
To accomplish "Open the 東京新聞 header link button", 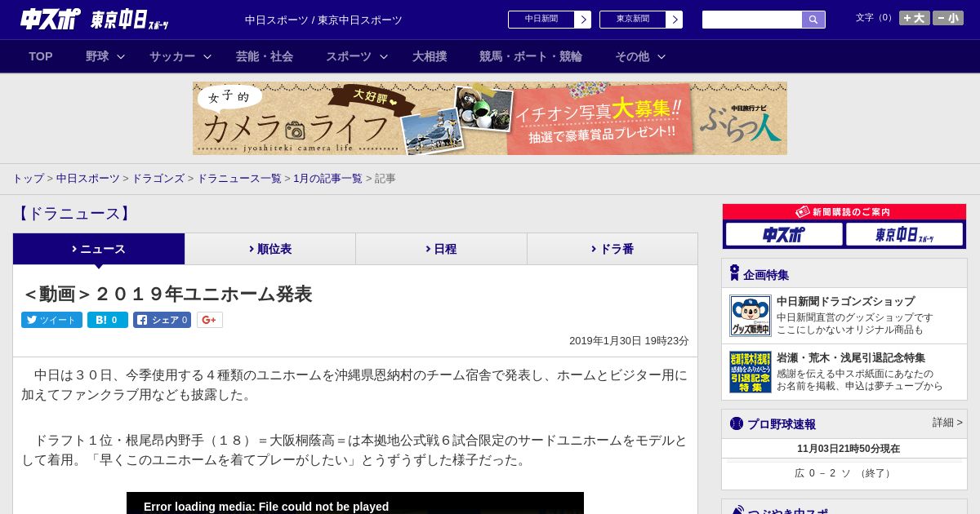I will [633, 20].
